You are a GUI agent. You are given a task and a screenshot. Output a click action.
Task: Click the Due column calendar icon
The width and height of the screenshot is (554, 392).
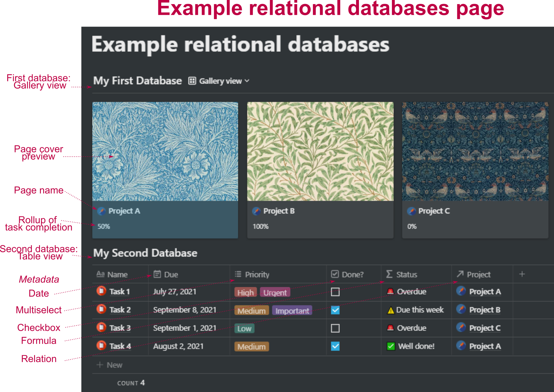[157, 274]
